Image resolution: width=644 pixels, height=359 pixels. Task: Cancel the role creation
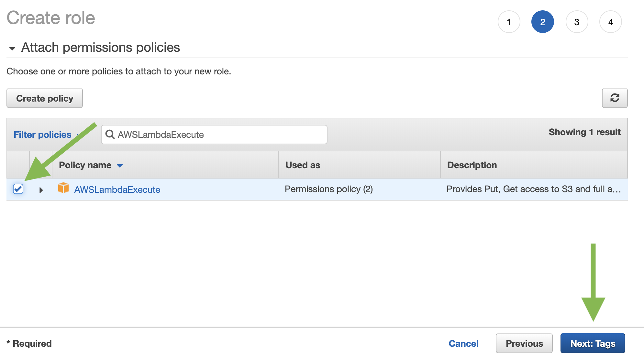pyautogui.click(x=464, y=343)
